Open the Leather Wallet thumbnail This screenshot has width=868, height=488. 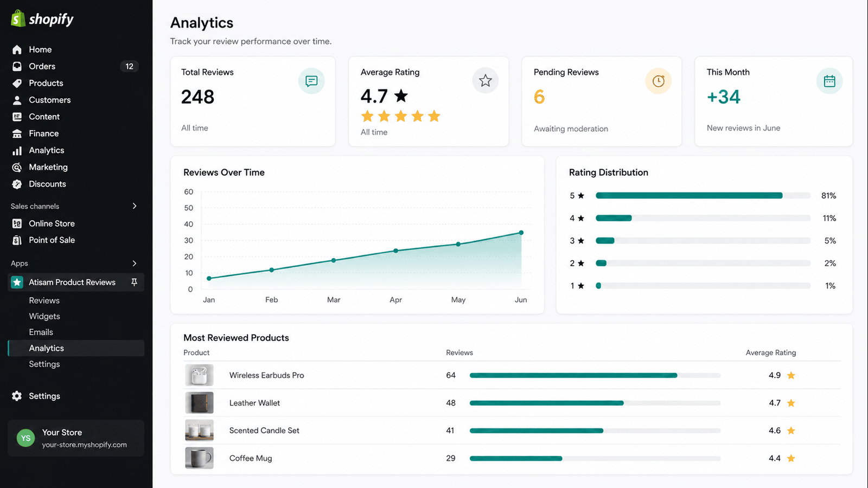point(199,403)
